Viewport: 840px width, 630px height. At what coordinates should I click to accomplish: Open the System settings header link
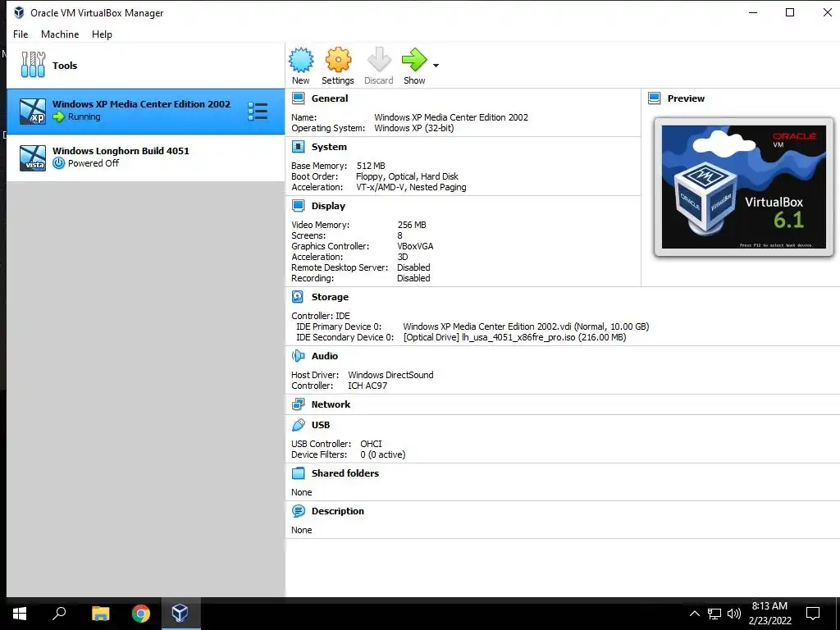pyautogui.click(x=329, y=147)
